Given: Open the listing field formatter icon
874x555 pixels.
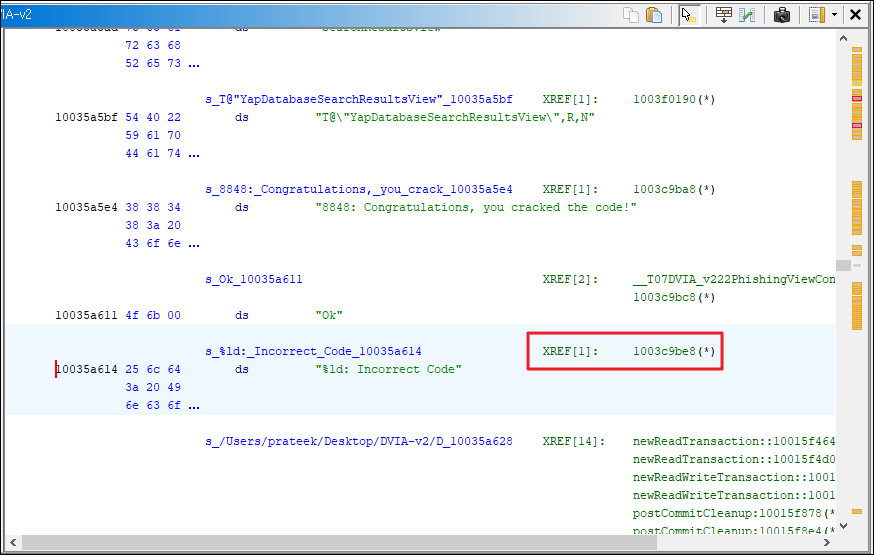Looking at the screenshot, I should (x=724, y=15).
